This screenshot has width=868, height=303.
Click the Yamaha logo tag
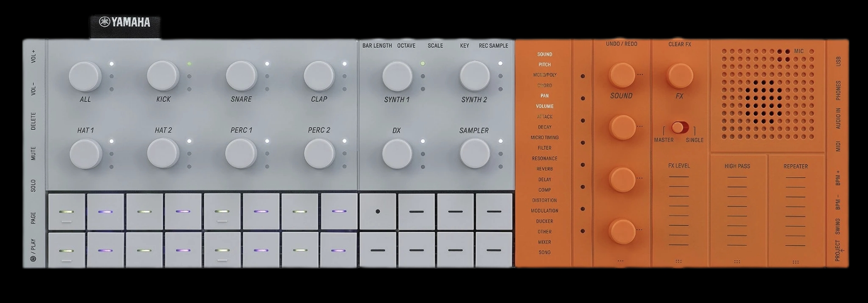(125, 26)
